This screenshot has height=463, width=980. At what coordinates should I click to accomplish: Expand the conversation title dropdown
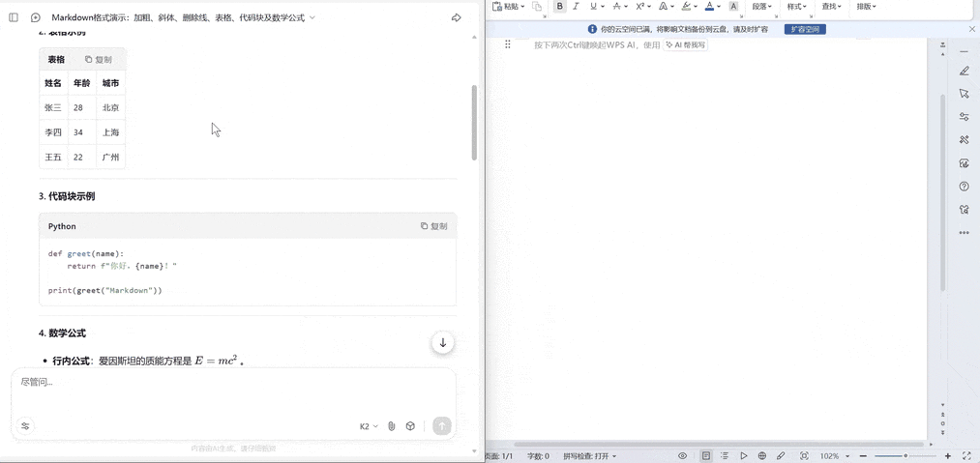pos(312,17)
